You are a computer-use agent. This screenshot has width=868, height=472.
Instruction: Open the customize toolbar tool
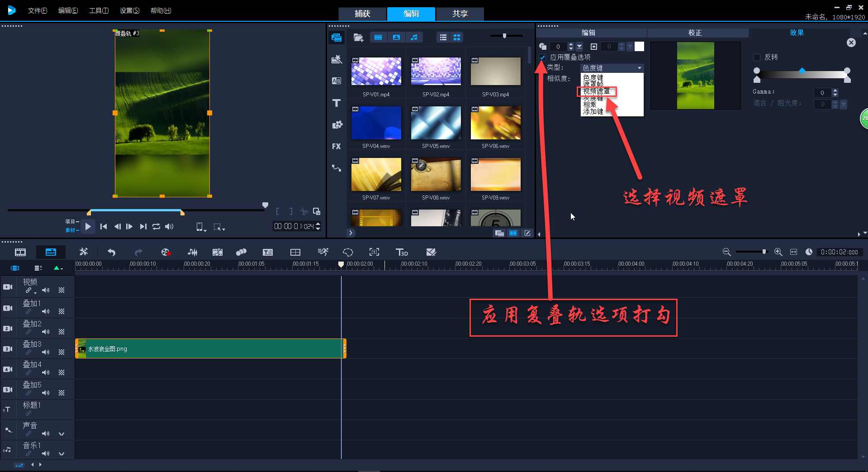pyautogui.click(x=84, y=252)
